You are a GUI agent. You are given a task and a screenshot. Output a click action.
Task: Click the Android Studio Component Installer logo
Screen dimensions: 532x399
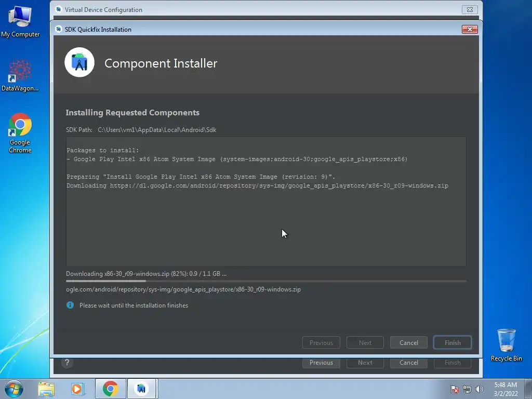click(79, 62)
